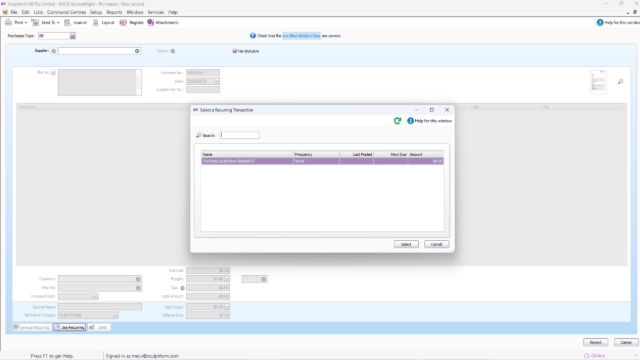This screenshot has width=640, height=360.
Task: Open the Edit menu
Action: point(25,12)
